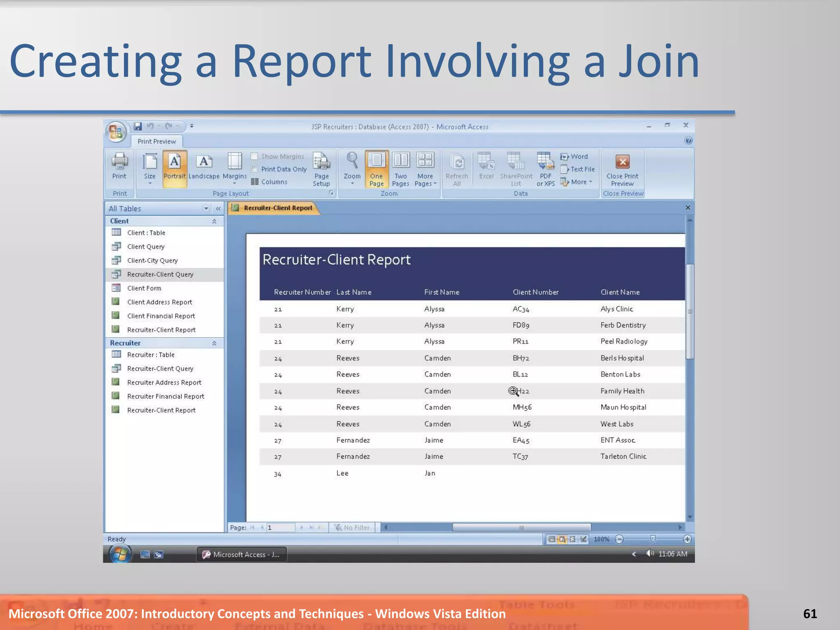Enable the Print Data Only checkbox

(x=254, y=169)
